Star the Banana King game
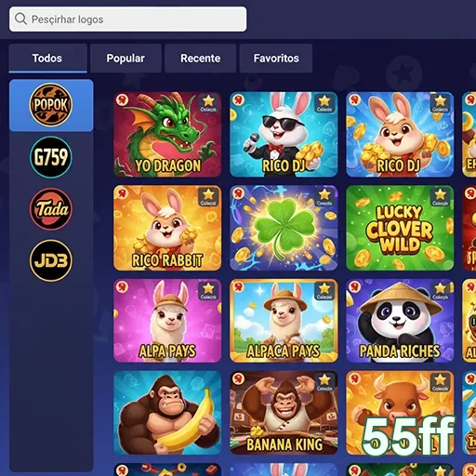The height and width of the screenshot is (476, 476). (324, 382)
